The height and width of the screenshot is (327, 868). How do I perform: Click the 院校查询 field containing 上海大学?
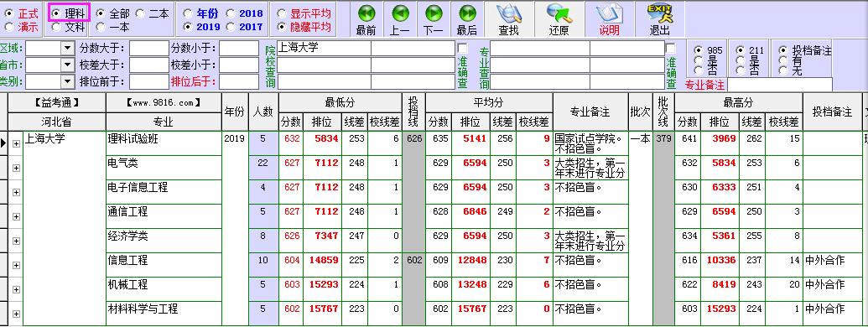tap(324, 49)
